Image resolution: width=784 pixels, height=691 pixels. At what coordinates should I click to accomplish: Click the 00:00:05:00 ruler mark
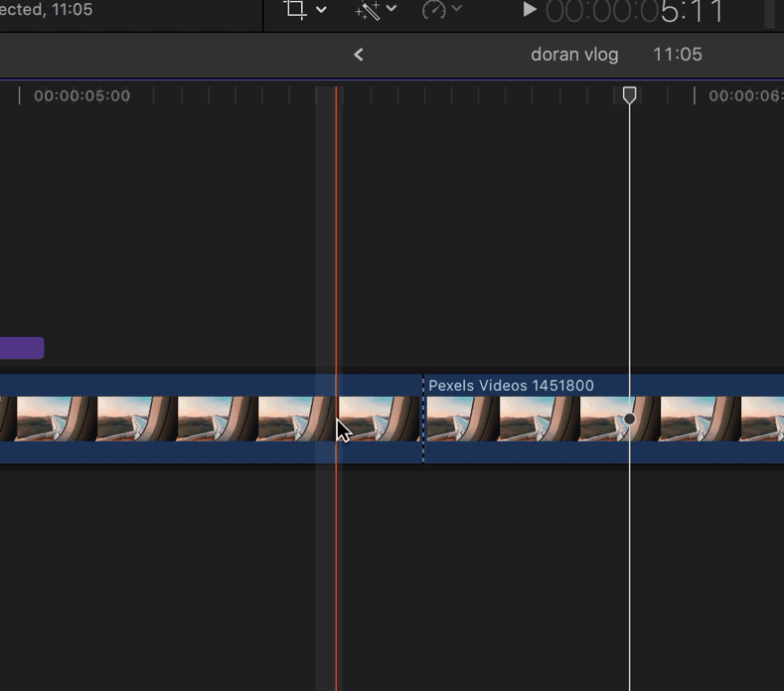[x=82, y=95]
